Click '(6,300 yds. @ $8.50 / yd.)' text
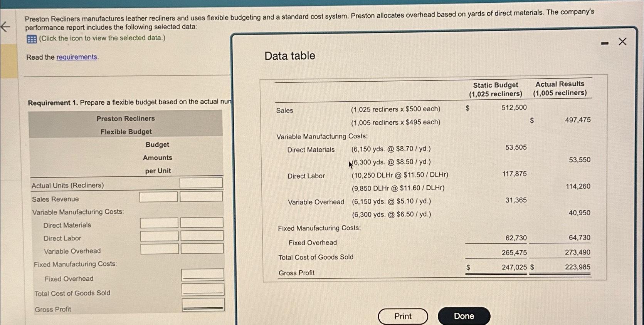 coord(391,162)
